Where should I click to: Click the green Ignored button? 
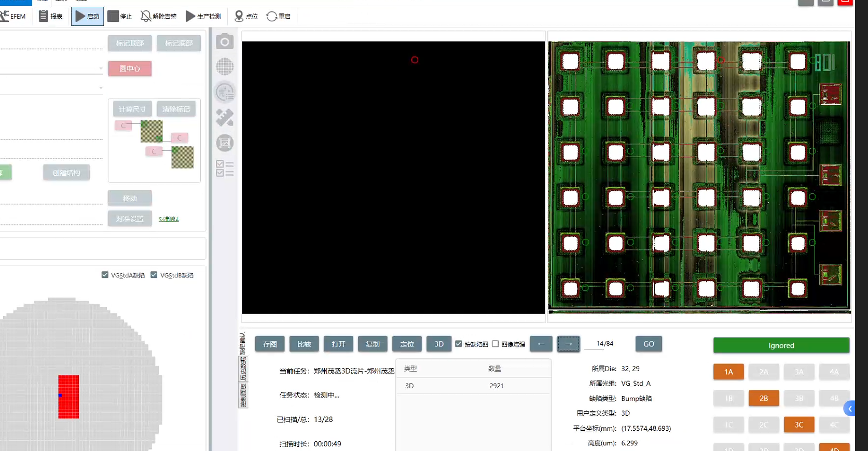tap(781, 345)
